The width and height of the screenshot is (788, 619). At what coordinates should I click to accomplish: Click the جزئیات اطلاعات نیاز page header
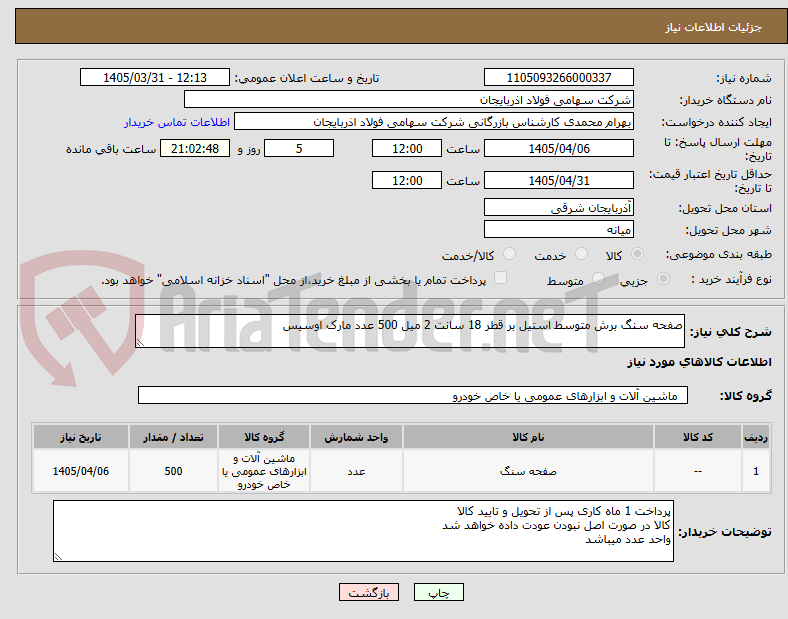(x=714, y=27)
